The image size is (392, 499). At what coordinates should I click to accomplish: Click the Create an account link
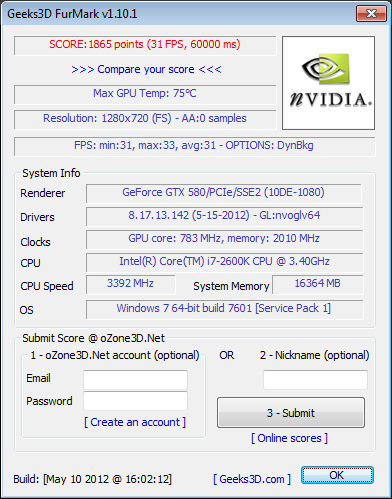[x=135, y=422]
